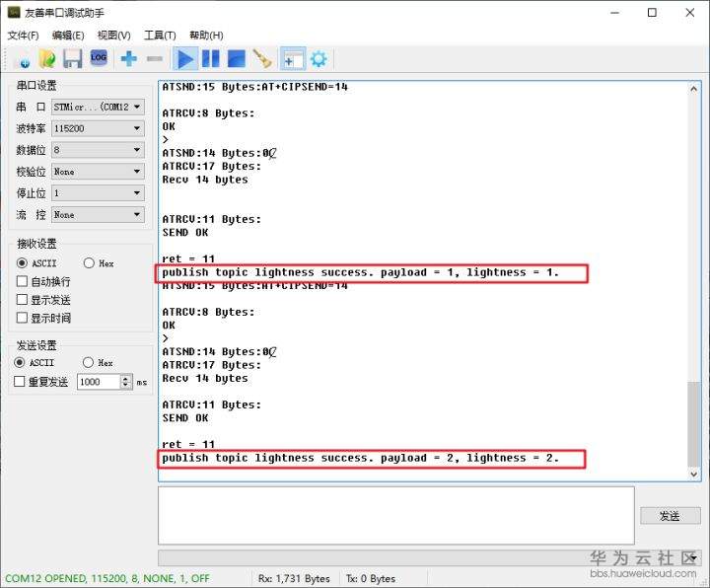Remove item with the gray minus icon

coord(155,59)
